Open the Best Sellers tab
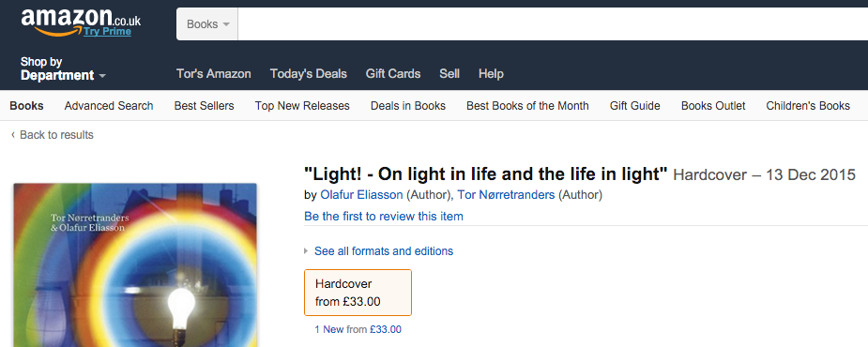868x347 pixels. (x=205, y=106)
